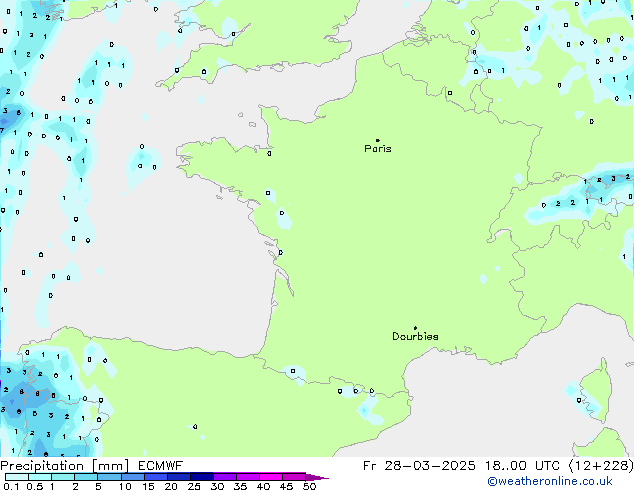The image size is (634, 490).
Task: Select legend swatch between 1 and 2
Action: point(63,477)
